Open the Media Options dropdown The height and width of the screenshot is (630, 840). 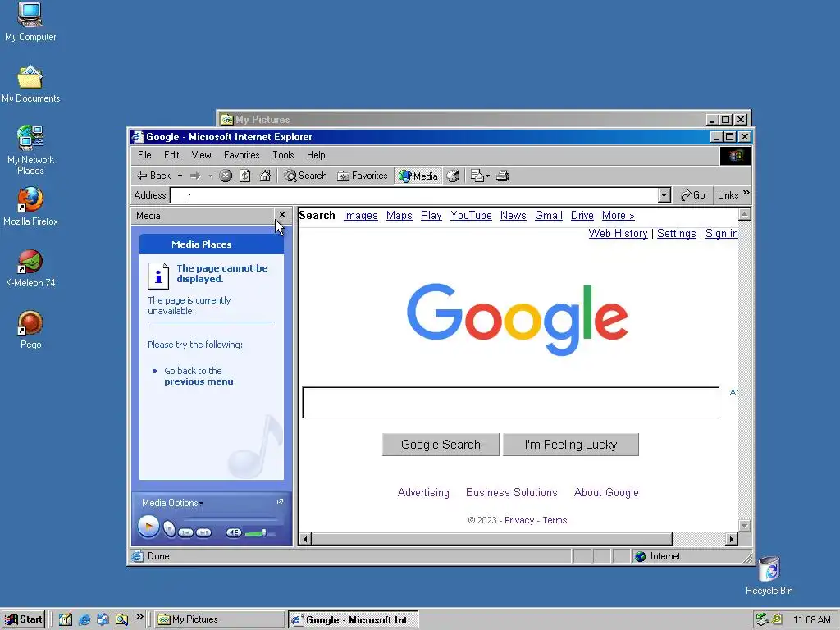point(172,503)
